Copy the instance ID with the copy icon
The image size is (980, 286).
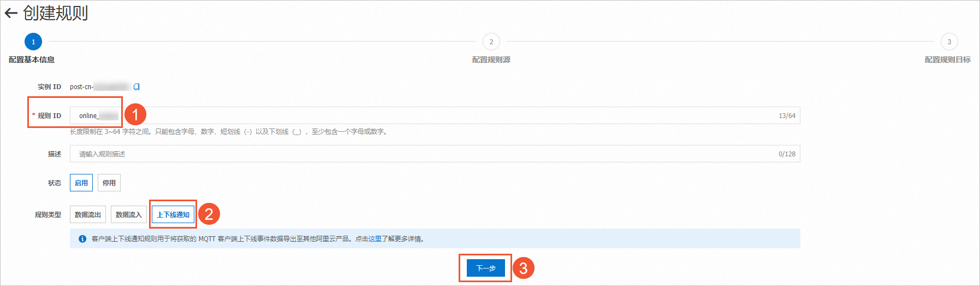point(136,86)
